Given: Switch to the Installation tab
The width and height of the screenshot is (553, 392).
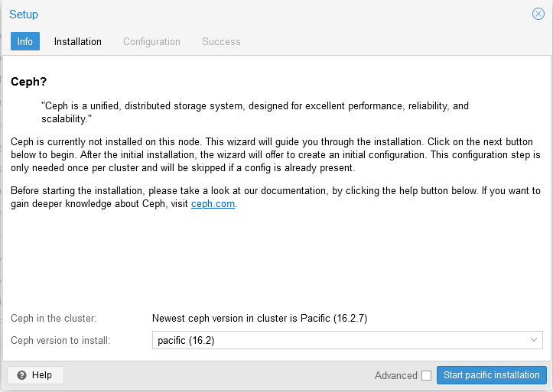Looking at the screenshot, I should (78, 41).
